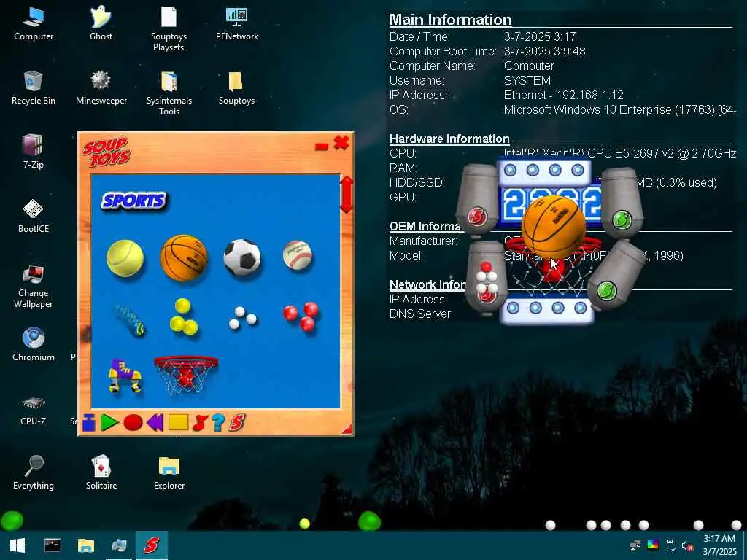The height and width of the screenshot is (560, 747).
Task: Click the red double-arrow toybox scroller
Action: click(347, 195)
